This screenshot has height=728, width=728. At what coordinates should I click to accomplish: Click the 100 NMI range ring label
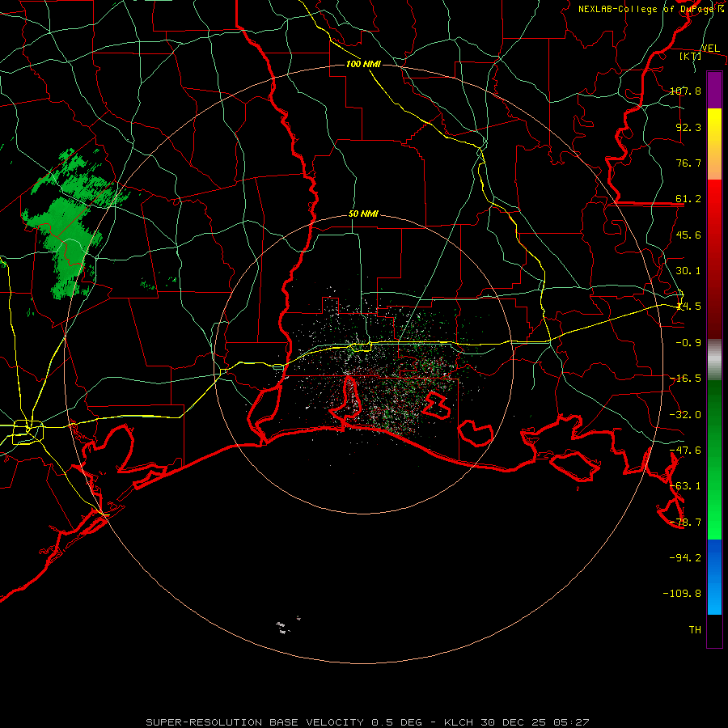(363, 64)
